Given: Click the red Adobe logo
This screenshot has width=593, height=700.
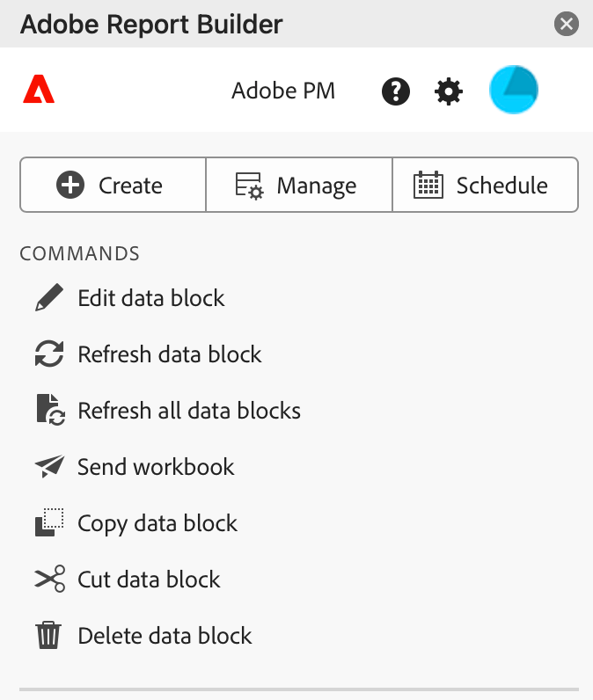Looking at the screenshot, I should click(39, 89).
